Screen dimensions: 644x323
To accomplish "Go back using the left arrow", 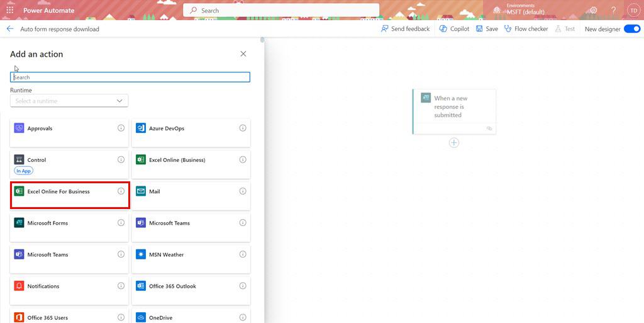I will click(x=10, y=29).
